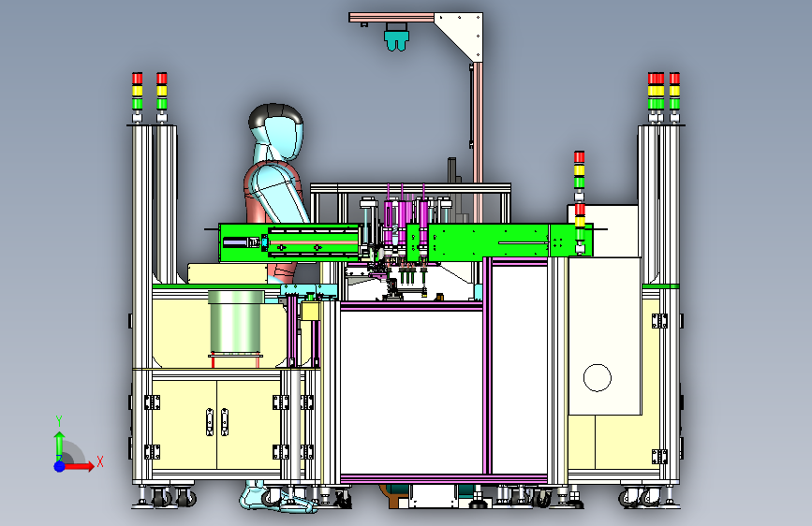The width and height of the screenshot is (812, 526).
Task: Click the red X axis arrow of the triad
Action: pyautogui.click(x=79, y=466)
